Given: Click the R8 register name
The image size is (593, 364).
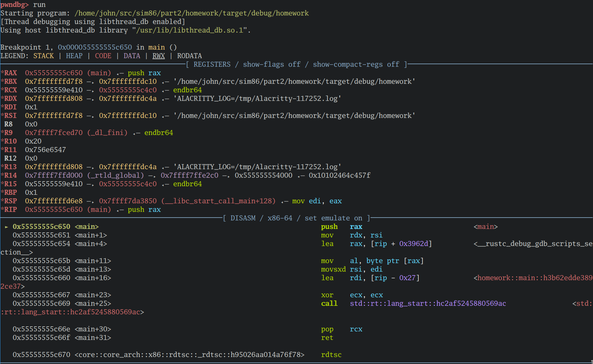Looking at the screenshot, I should point(8,124).
